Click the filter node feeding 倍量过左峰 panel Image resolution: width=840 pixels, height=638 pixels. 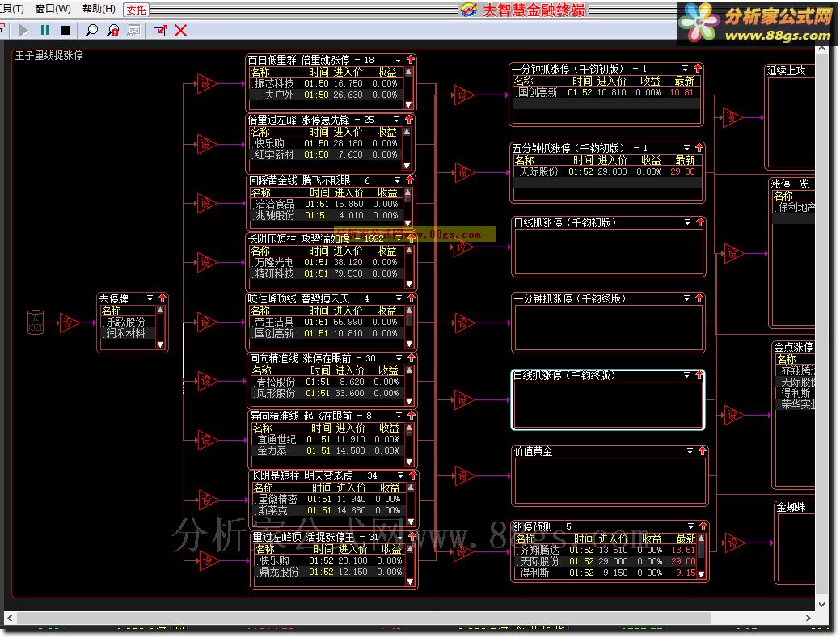[207, 144]
